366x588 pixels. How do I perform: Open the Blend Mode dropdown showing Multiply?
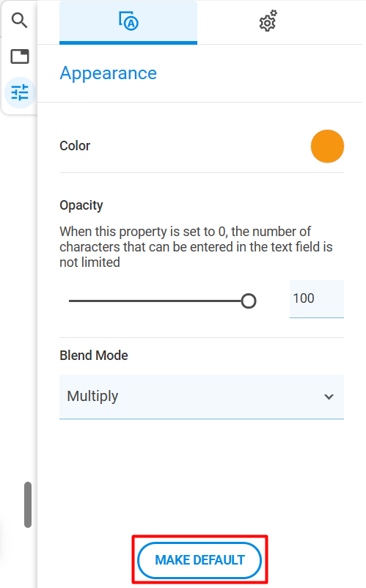(x=202, y=397)
